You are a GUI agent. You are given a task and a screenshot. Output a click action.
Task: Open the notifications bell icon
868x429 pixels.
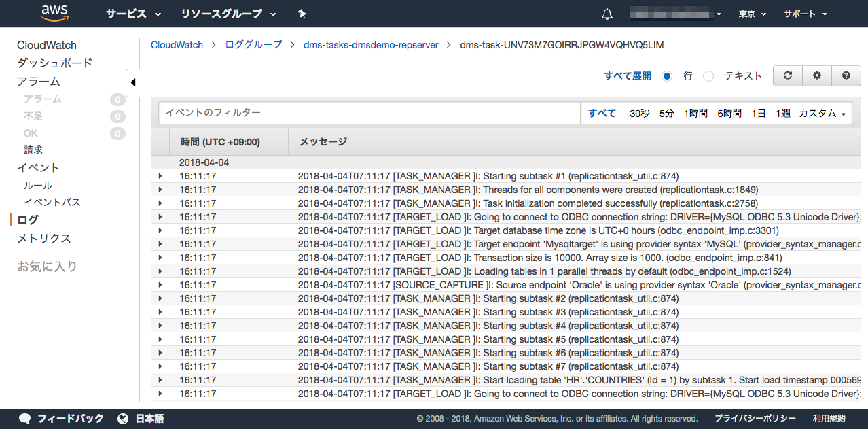pos(607,14)
